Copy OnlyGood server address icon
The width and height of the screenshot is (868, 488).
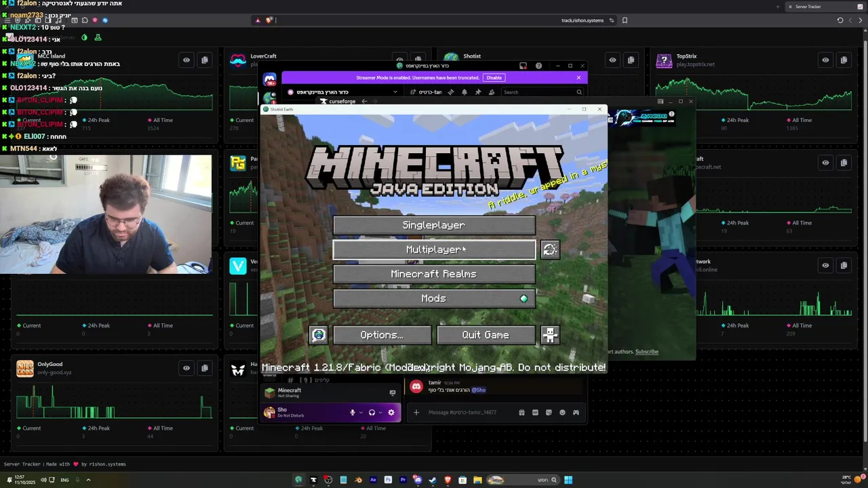coord(204,368)
